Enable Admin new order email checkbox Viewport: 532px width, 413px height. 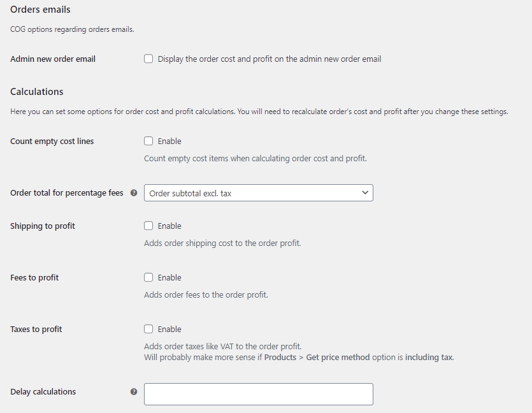tap(148, 59)
